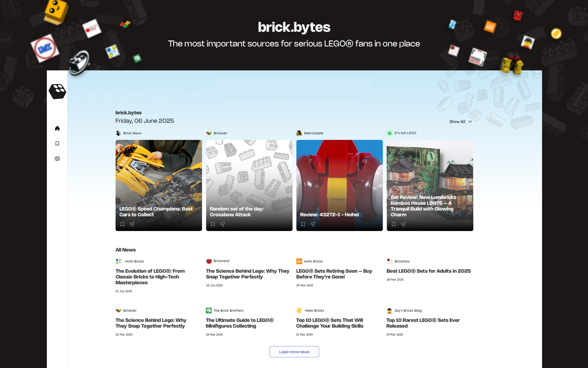588x368 pixels.
Task: Click the Hello Bricks source name
Action: click(315, 310)
